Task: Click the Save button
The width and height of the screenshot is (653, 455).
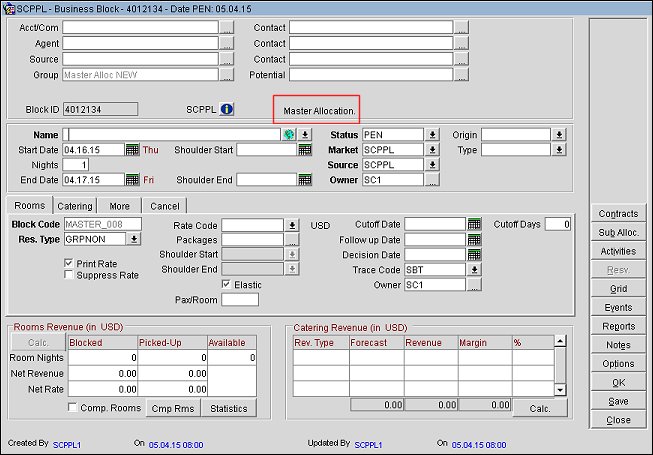Action: [618, 401]
